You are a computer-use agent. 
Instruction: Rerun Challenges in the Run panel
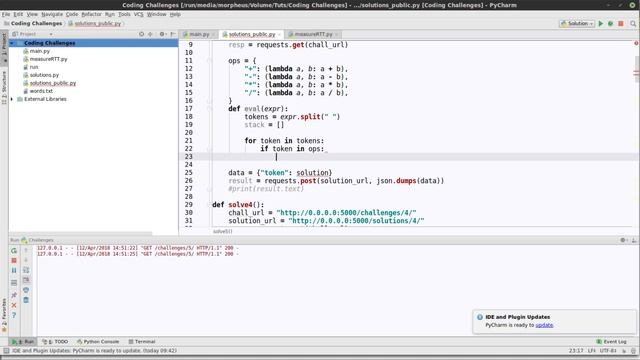(14, 251)
